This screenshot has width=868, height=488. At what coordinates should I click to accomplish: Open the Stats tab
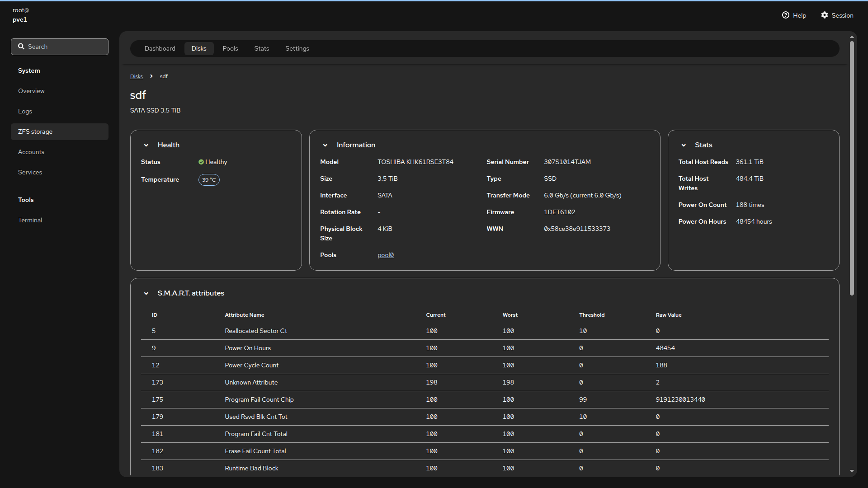[261, 49]
